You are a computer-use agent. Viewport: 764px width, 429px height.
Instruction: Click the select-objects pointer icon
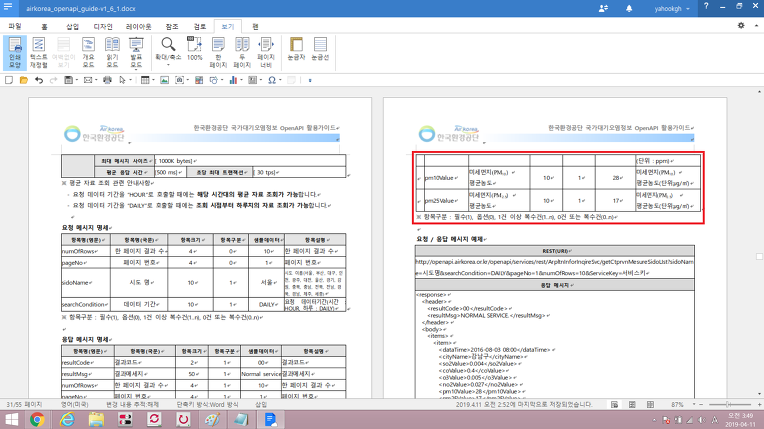point(122,80)
